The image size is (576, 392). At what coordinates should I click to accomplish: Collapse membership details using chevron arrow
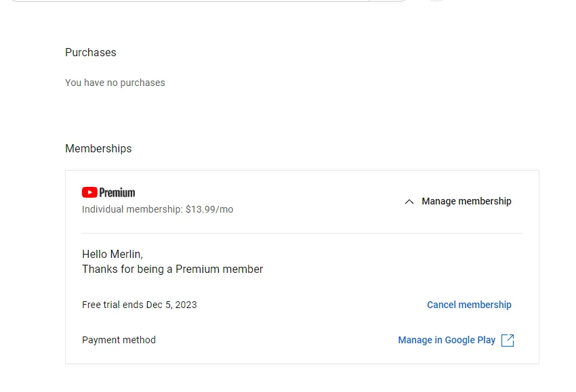pos(409,202)
